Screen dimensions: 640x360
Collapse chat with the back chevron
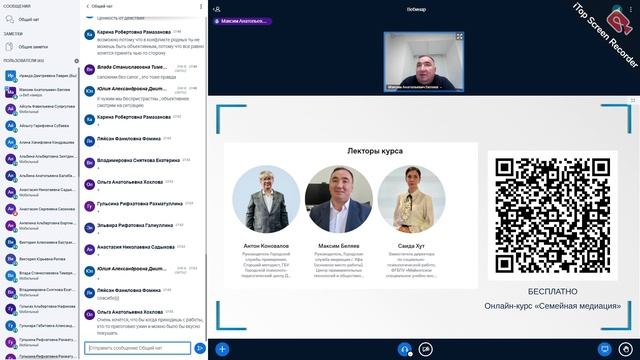tap(87, 7)
